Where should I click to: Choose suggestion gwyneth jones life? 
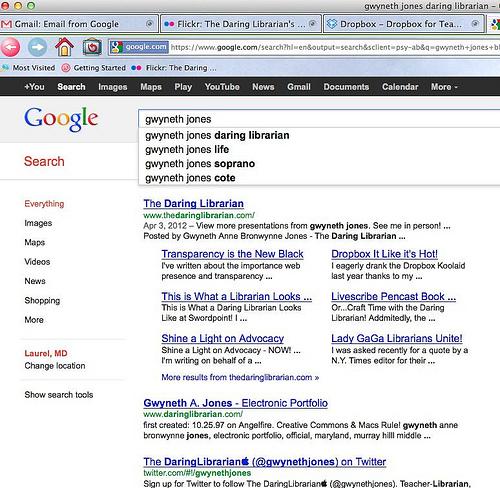point(187,150)
